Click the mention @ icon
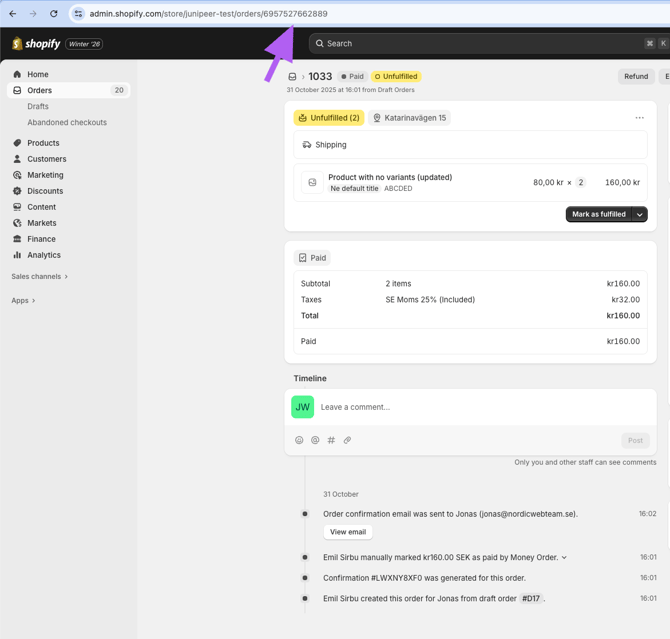 pos(315,440)
